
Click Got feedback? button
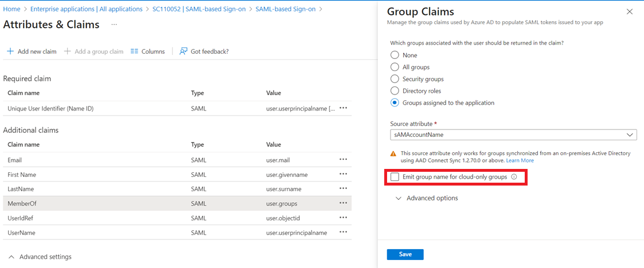click(x=204, y=52)
